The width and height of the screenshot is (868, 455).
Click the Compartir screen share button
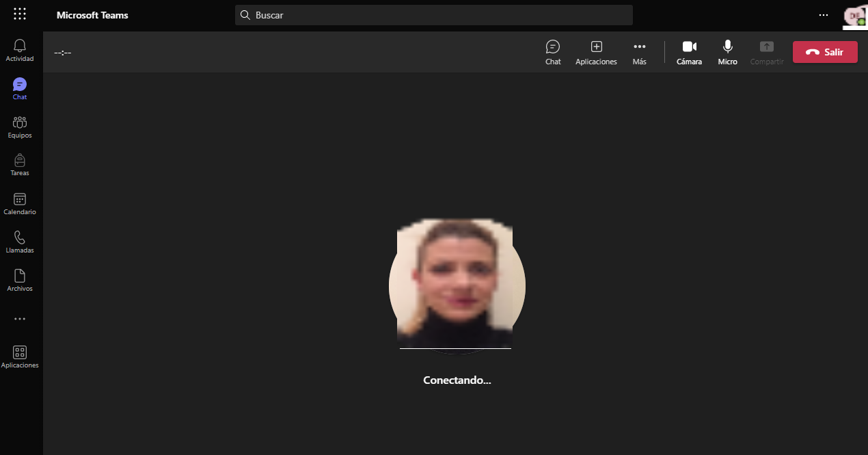coord(767,53)
